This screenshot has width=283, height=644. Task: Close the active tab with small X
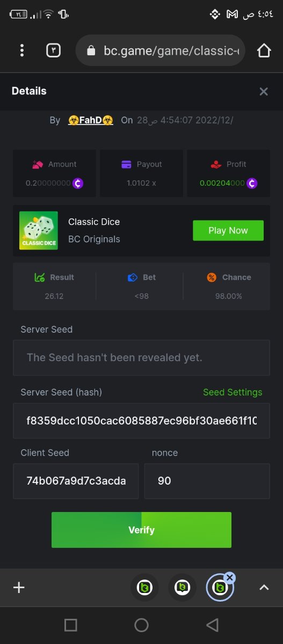[230, 577]
